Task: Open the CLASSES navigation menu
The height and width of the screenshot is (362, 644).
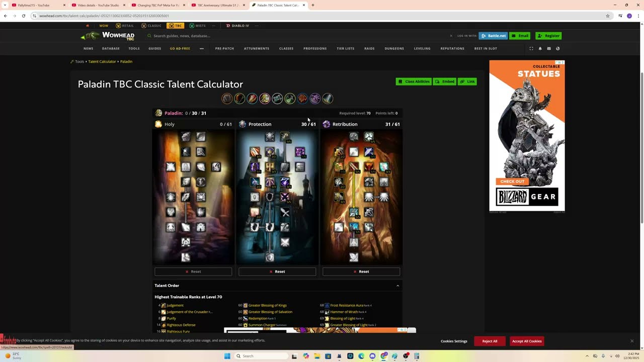Action: point(286,49)
